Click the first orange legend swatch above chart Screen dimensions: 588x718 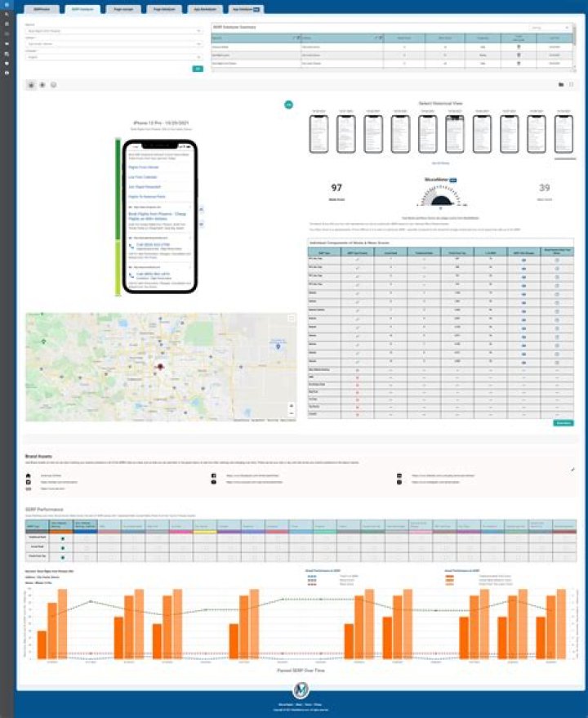pyautogui.click(x=450, y=576)
